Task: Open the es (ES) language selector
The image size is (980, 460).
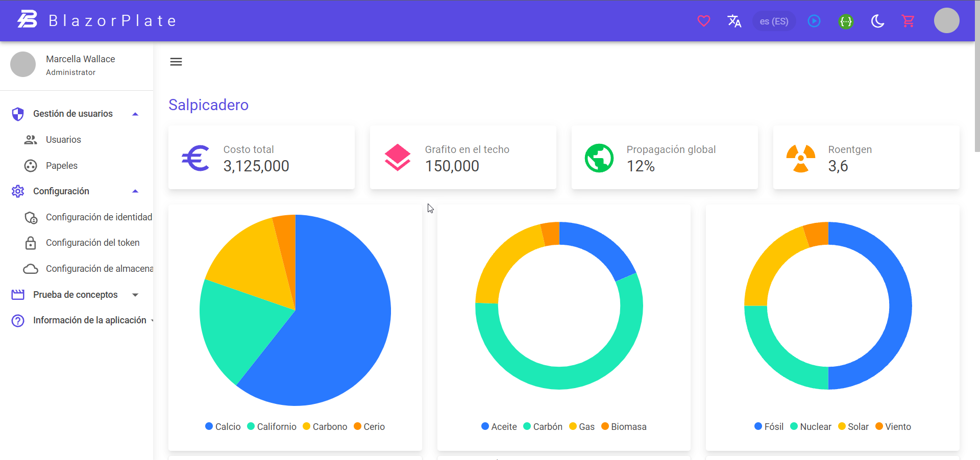Action: (773, 21)
